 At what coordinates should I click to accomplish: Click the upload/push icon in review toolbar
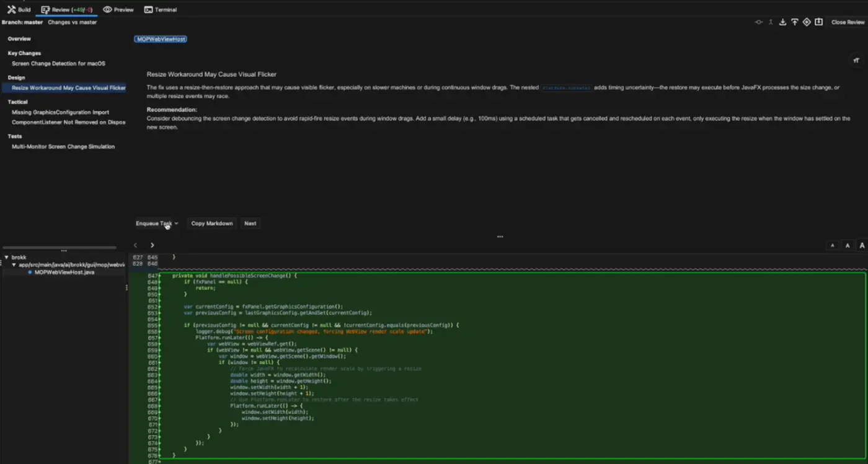click(x=794, y=22)
